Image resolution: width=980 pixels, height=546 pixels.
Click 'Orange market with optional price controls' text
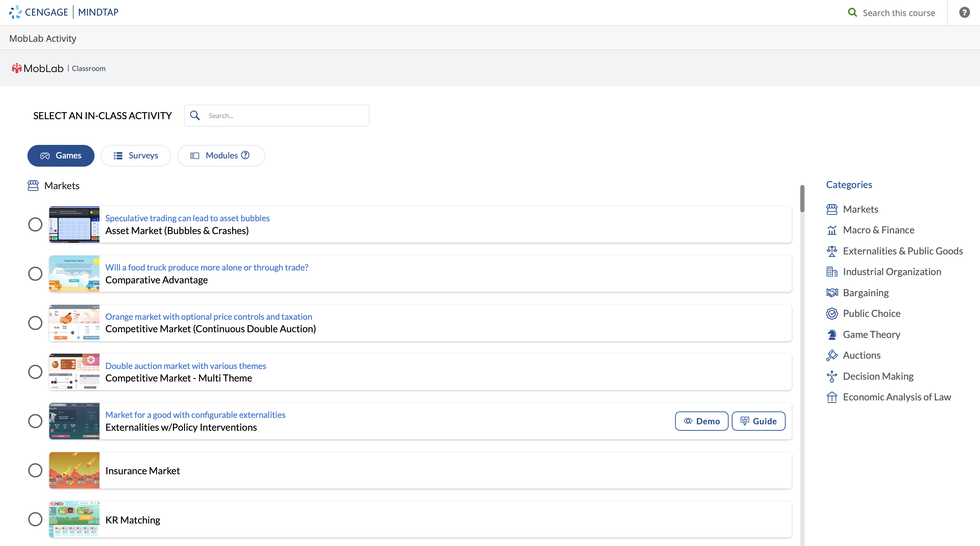click(x=209, y=317)
